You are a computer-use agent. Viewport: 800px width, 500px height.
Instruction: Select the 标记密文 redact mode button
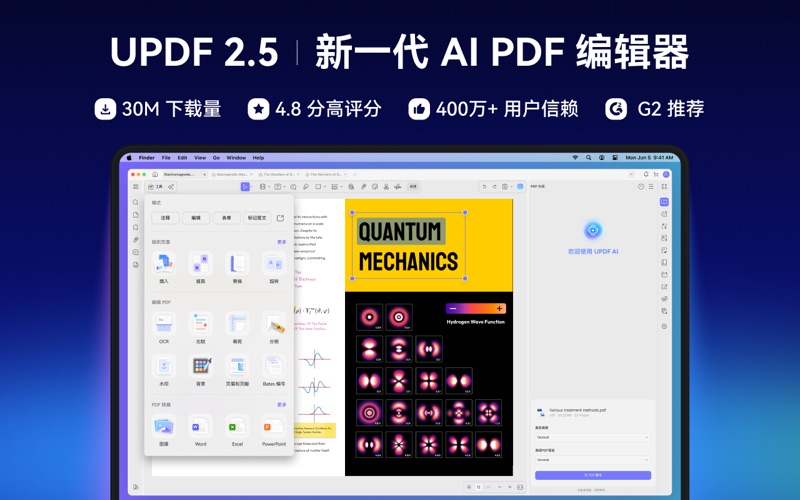pyautogui.click(x=257, y=218)
